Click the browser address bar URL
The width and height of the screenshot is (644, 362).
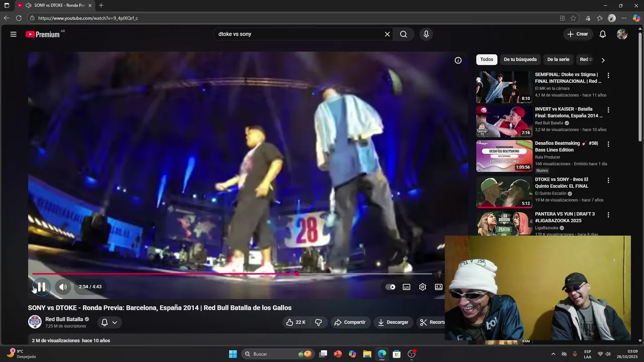pos(88,18)
